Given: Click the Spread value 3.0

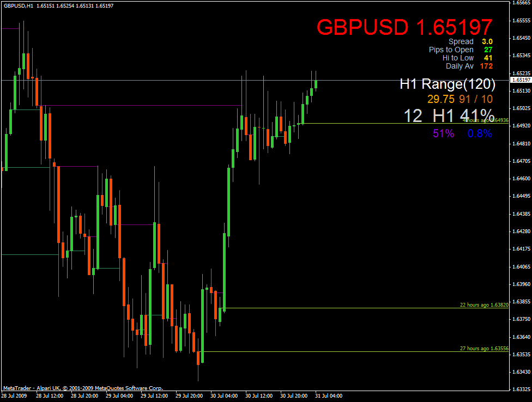Looking at the screenshot, I should coord(487,42).
